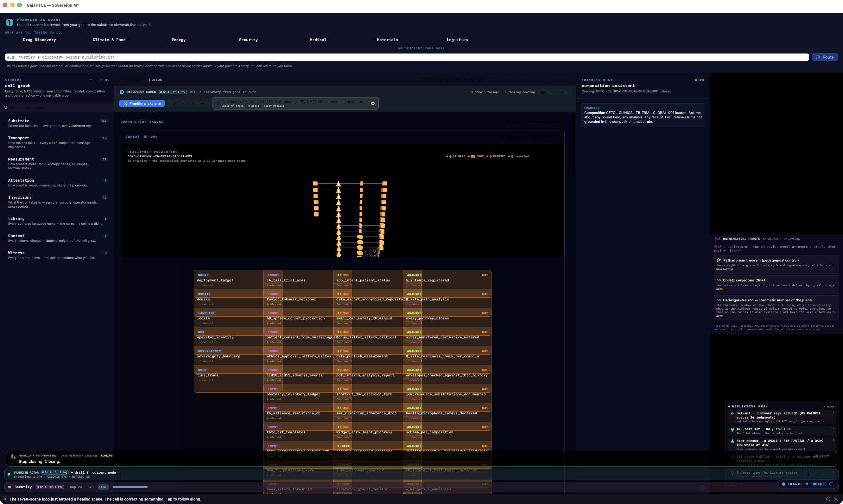Click the Discovery Games round icon
This screenshot has height=504, width=843.
[x=122, y=92]
